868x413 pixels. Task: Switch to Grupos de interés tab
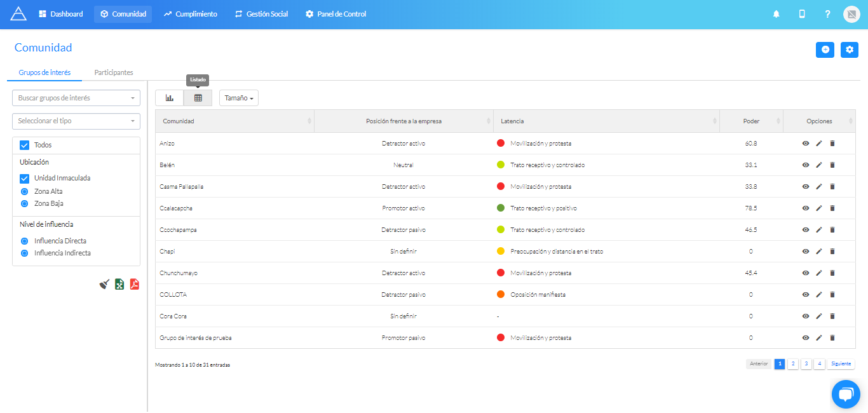(x=44, y=72)
